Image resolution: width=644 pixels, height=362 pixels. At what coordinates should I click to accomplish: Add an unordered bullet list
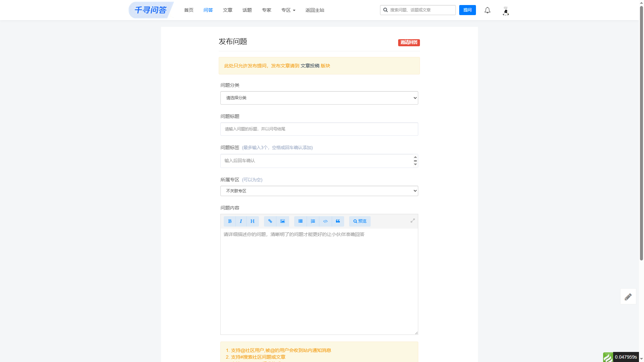tap(301, 221)
